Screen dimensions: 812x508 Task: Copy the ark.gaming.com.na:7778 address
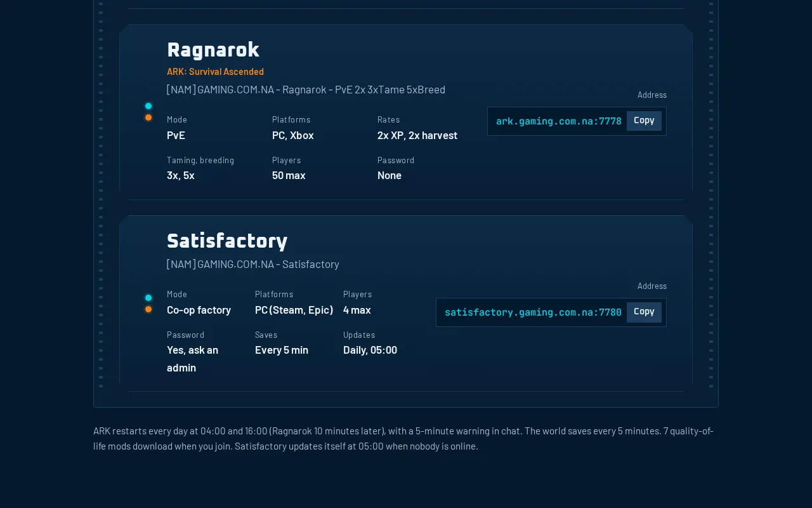click(x=644, y=121)
